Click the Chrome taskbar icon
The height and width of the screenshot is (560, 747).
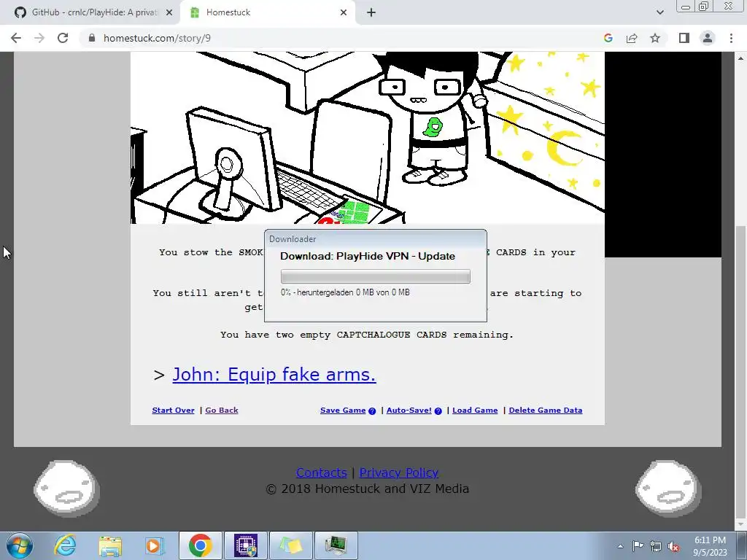[x=201, y=545]
